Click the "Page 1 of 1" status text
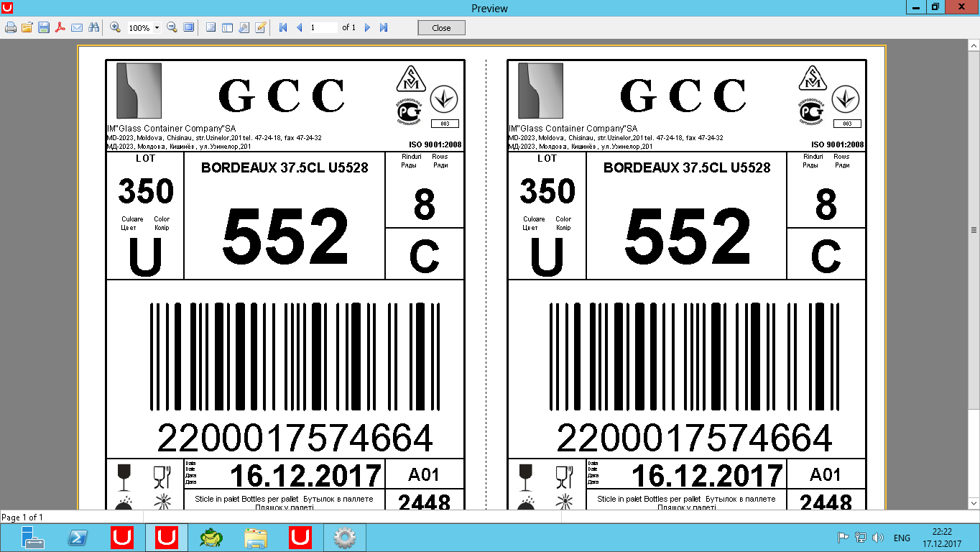The height and width of the screenshot is (552, 980). (22, 517)
